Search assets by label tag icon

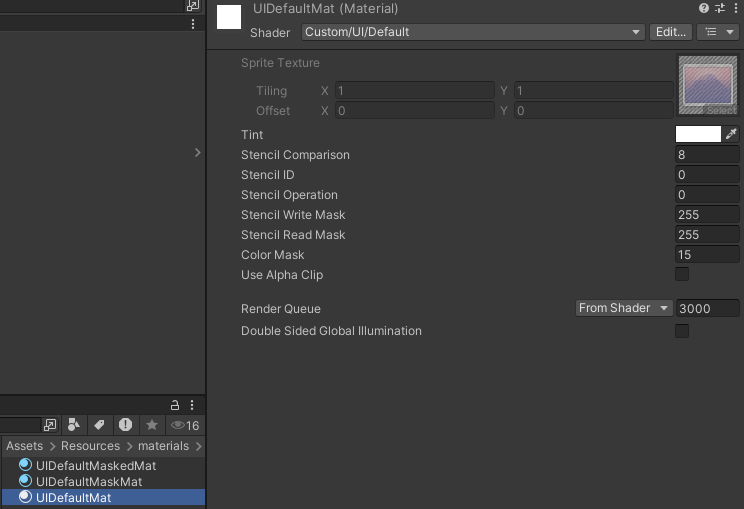(100, 425)
